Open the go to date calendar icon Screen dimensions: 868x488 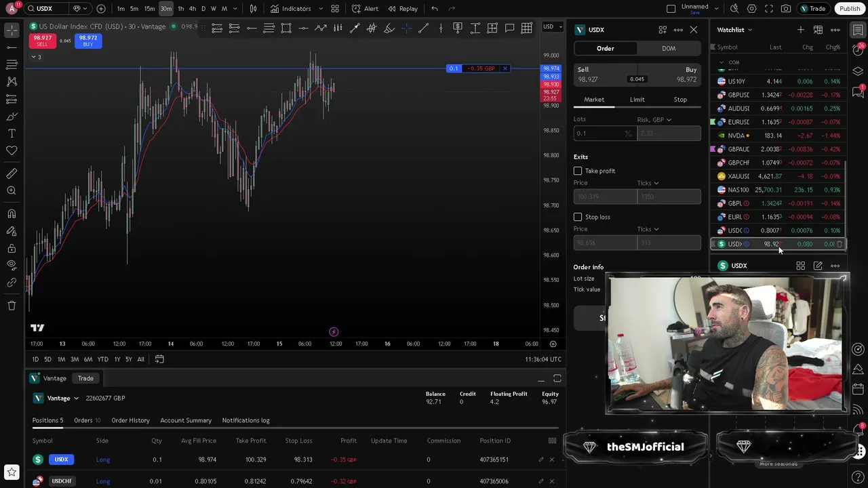(x=159, y=359)
